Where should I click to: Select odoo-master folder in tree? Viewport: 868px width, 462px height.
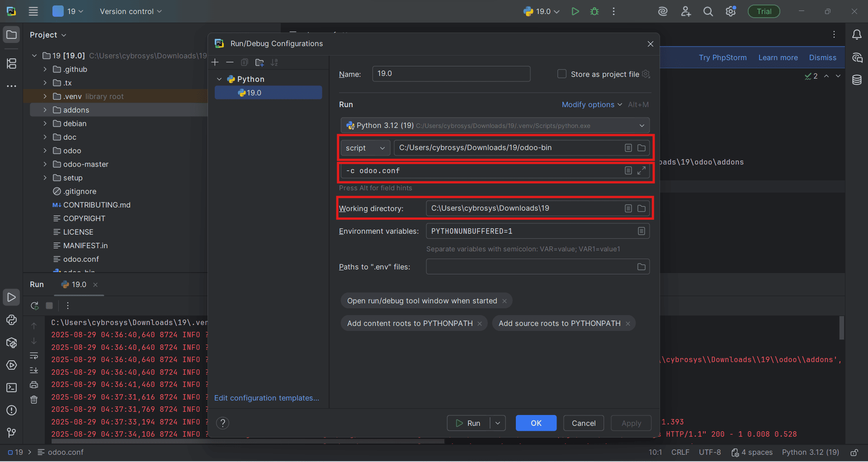click(x=86, y=164)
